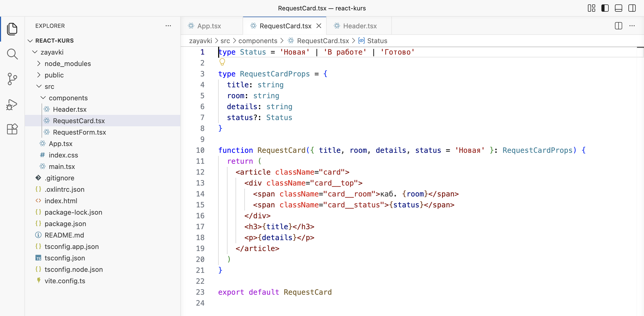This screenshot has height=316, width=644.
Task: Toggle the secondary side bar
Action: [x=632, y=8]
